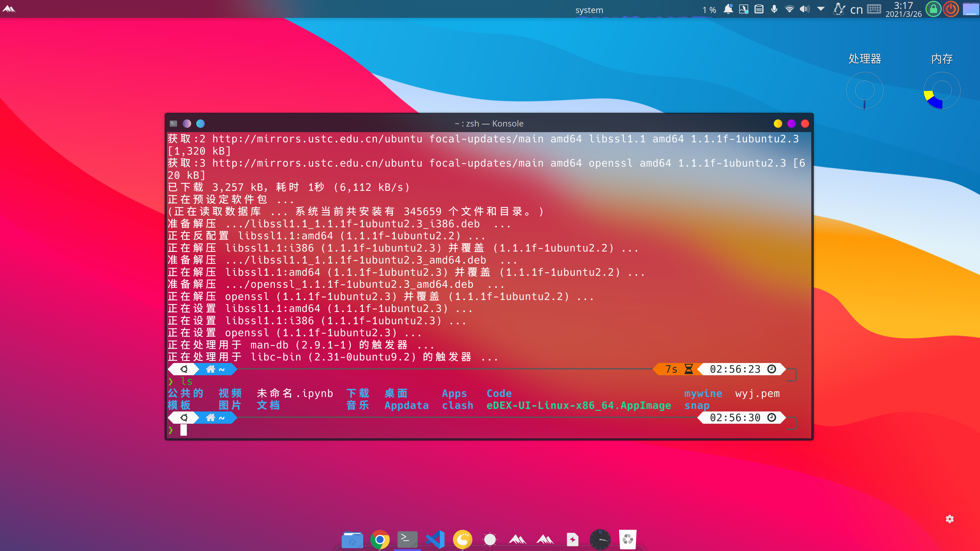Viewport: 980px width, 551px height.
Task: Open the analog clock icon in dock
Action: (600, 539)
